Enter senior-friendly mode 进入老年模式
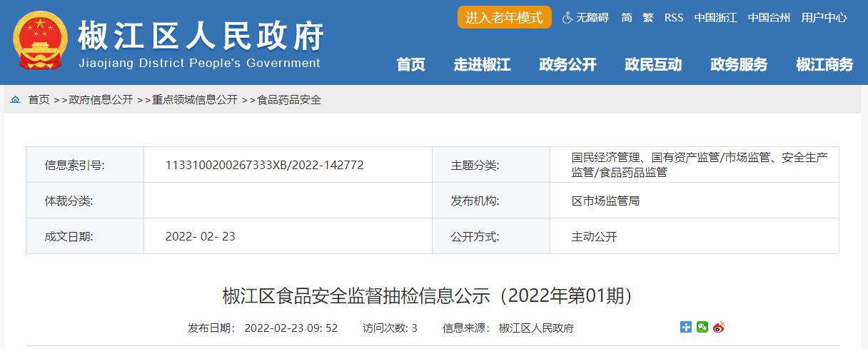Viewport: 868px width, 349px height. coord(505,18)
